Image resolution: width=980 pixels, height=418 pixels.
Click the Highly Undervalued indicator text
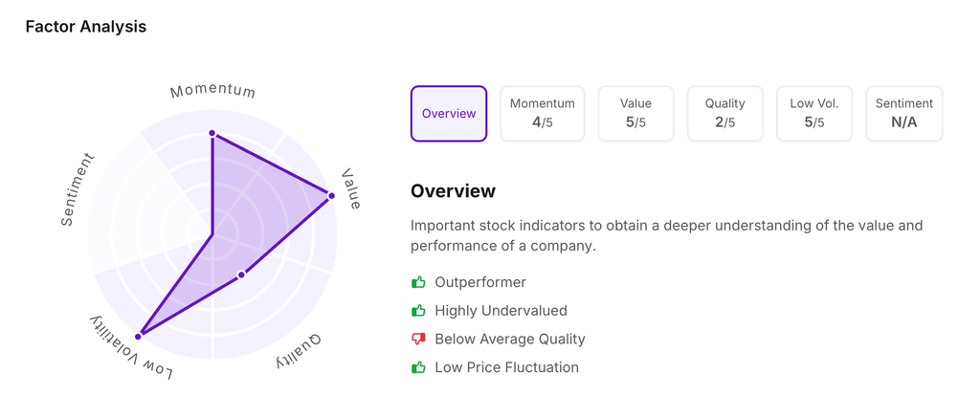501,311
